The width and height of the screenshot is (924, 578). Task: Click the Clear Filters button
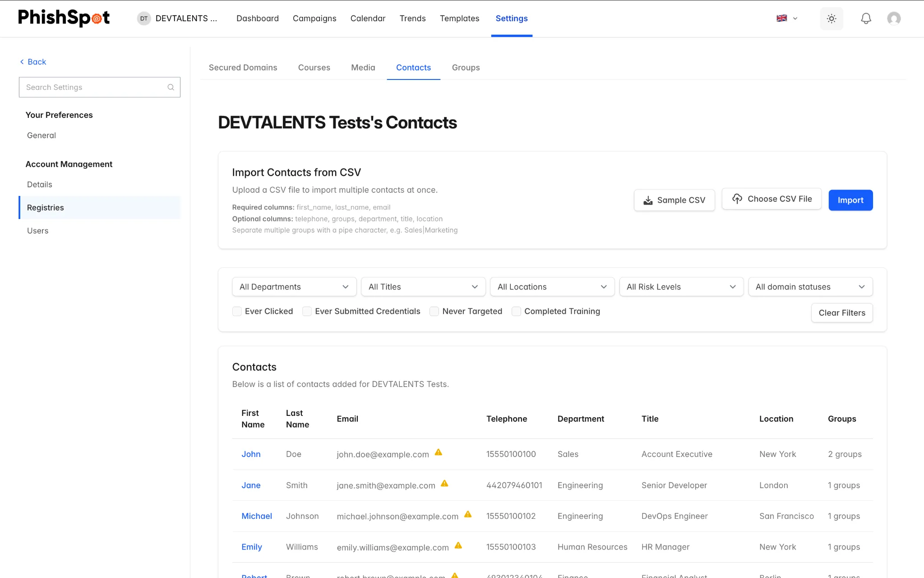[842, 313]
